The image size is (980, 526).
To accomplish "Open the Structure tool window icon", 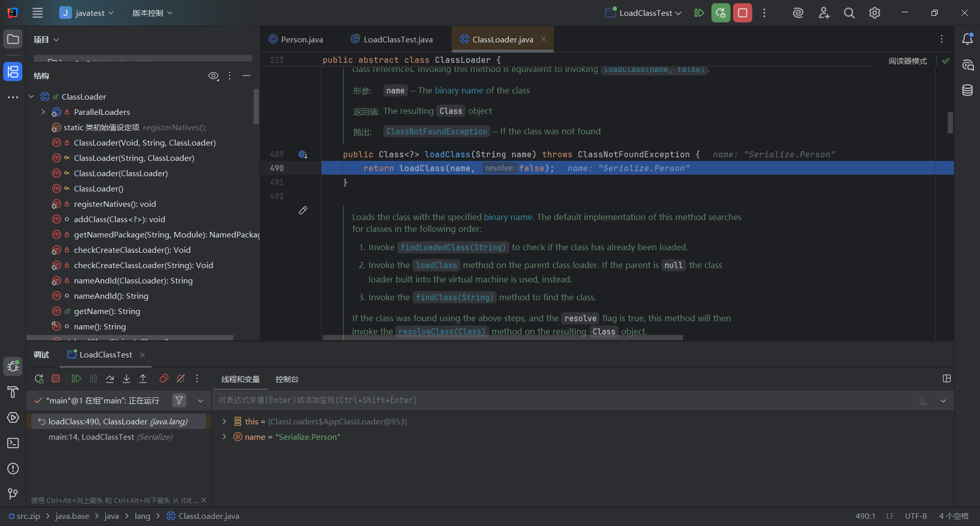I will (13, 71).
